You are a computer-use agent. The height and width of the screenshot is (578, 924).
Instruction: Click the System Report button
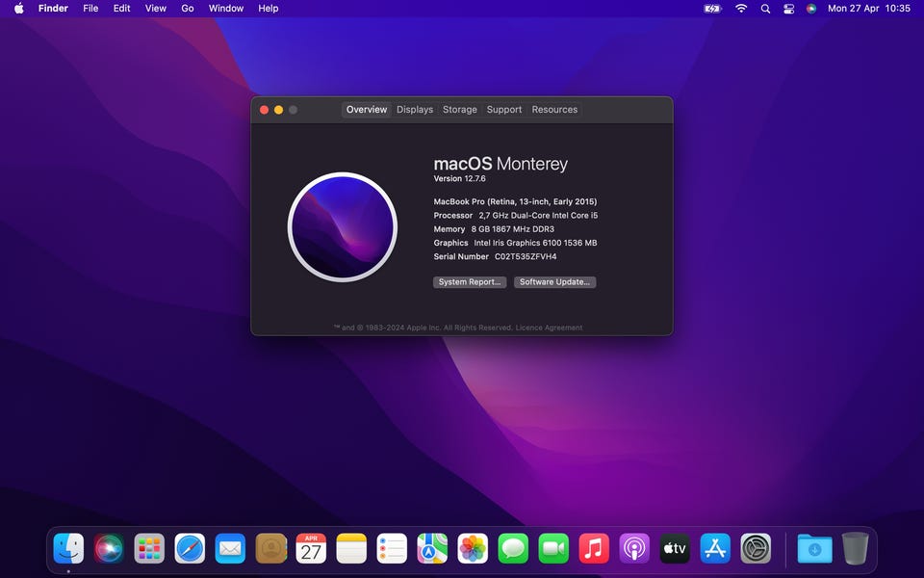point(470,282)
